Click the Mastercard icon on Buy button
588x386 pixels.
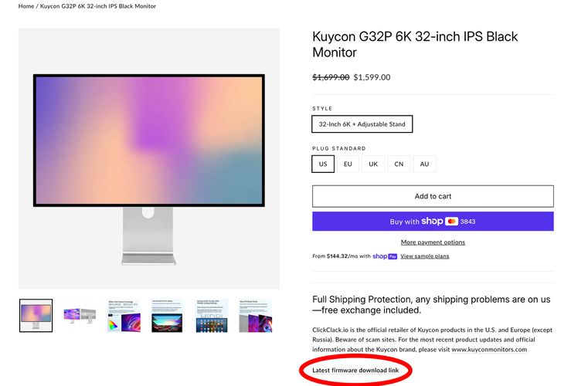pos(451,222)
